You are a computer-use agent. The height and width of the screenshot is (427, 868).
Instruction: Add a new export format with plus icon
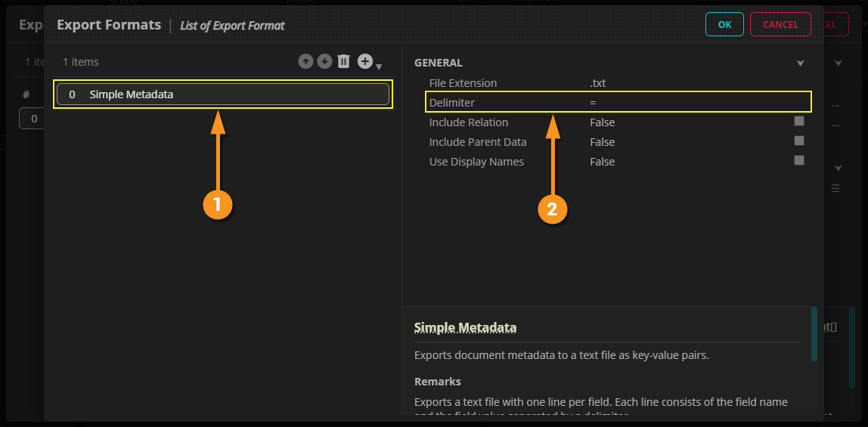coord(364,62)
